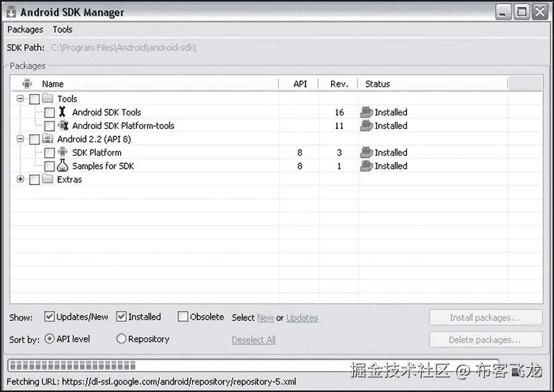This screenshot has height=392, width=554.
Task: Click the flask icon for Samples for SDK
Action: tap(62, 166)
